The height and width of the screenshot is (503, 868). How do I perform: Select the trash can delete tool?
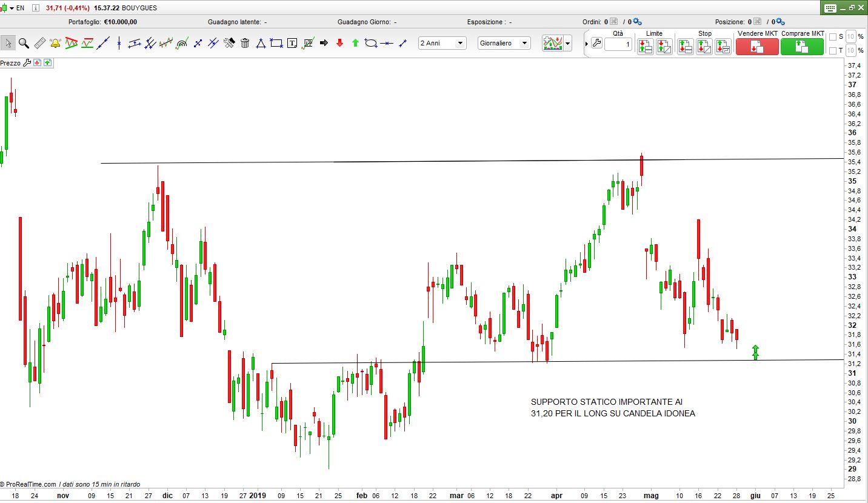tap(245, 43)
